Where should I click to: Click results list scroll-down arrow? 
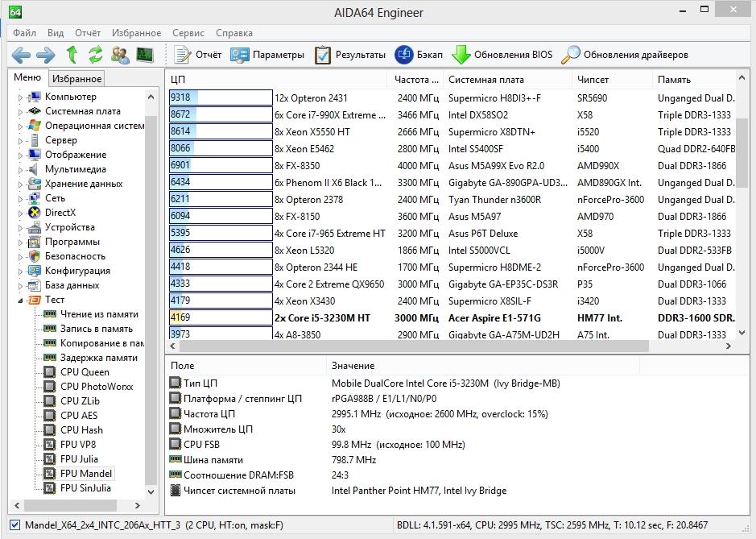pos(742,333)
